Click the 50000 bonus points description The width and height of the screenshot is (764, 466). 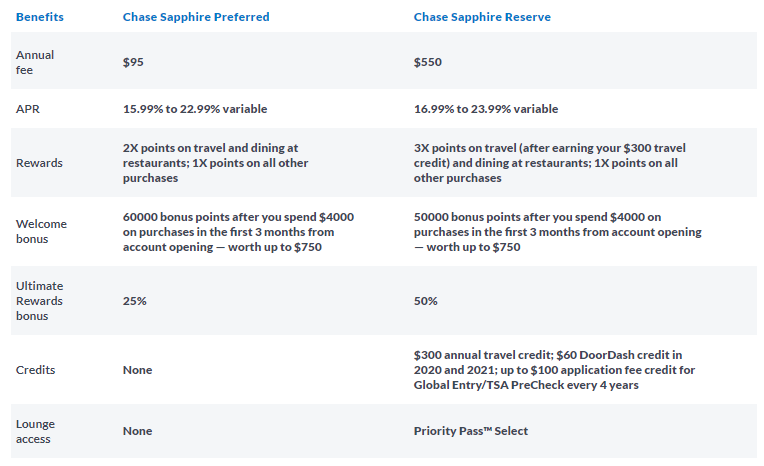(x=558, y=232)
